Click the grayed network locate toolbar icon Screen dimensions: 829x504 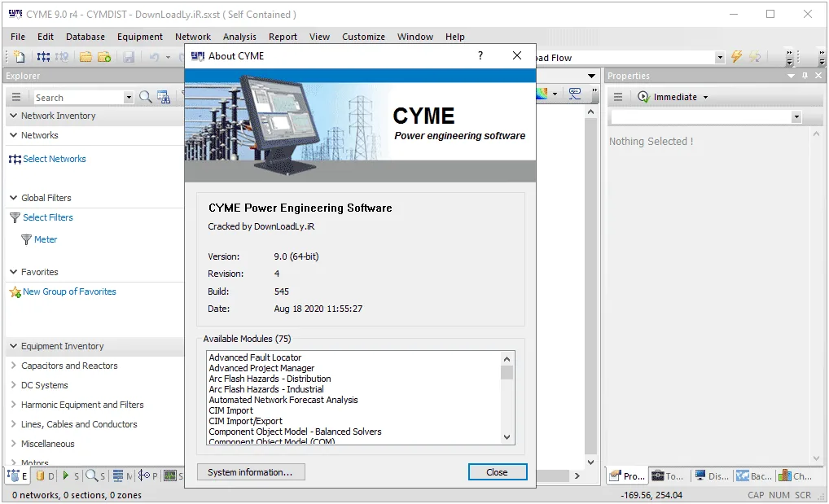pyautogui.click(x=62, y=56)
